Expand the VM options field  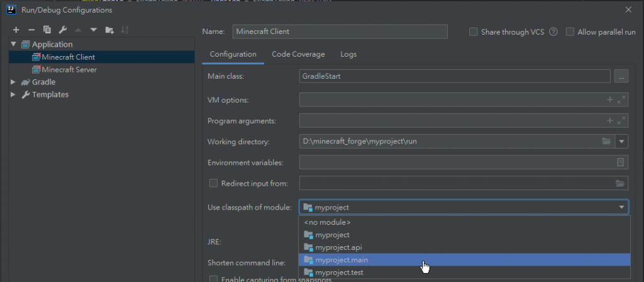click(x=621, y=99)
